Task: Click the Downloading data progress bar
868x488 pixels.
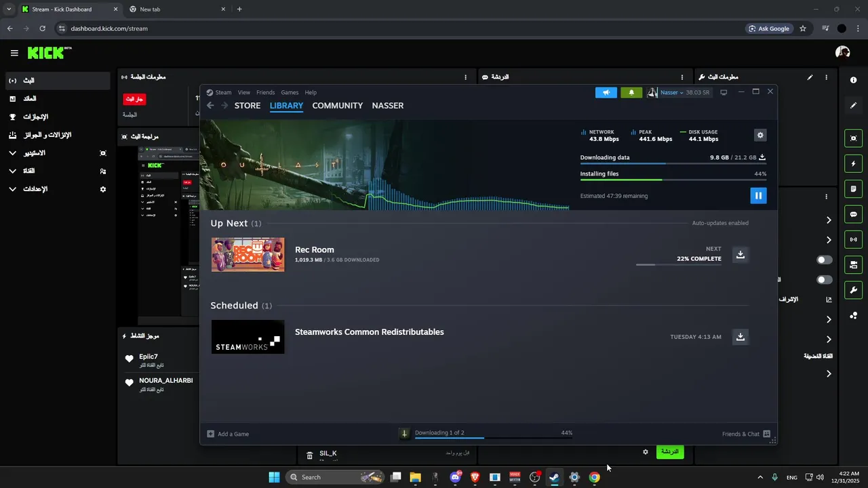Action: 673,163
